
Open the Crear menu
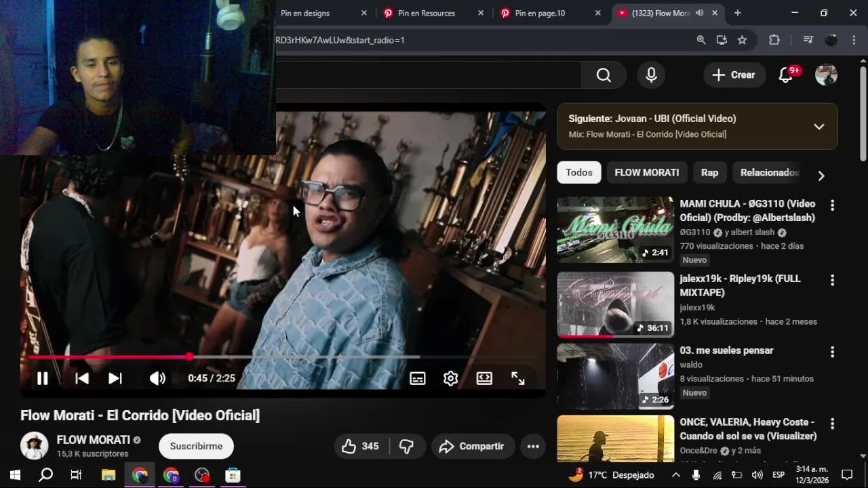click(734, 75)
